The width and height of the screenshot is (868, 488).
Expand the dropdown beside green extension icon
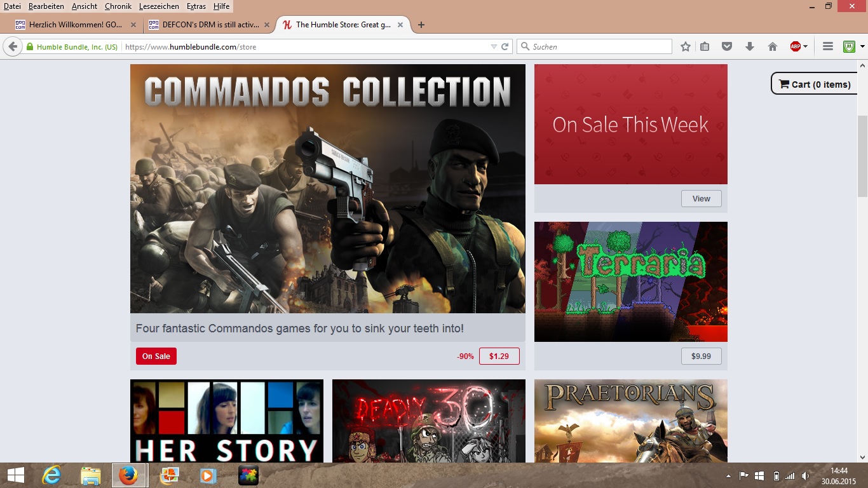[862, 46]
